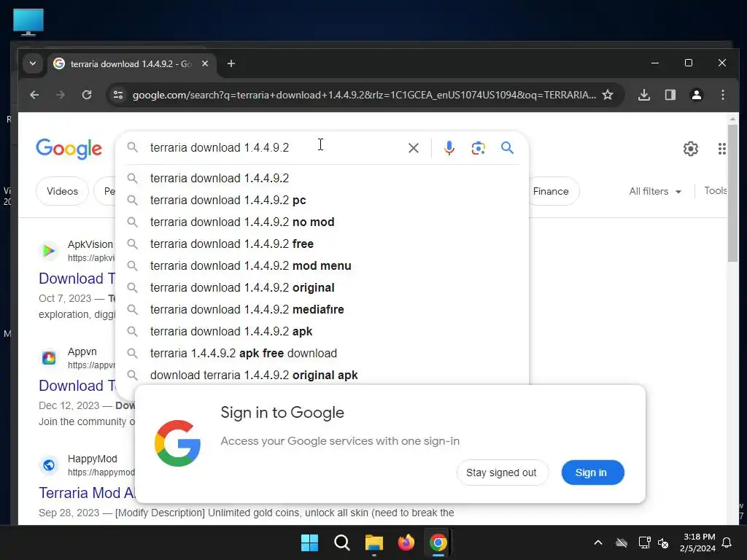Choose suggestion 'terraria download 1.4.4.9.2 free'

(322, 244)
